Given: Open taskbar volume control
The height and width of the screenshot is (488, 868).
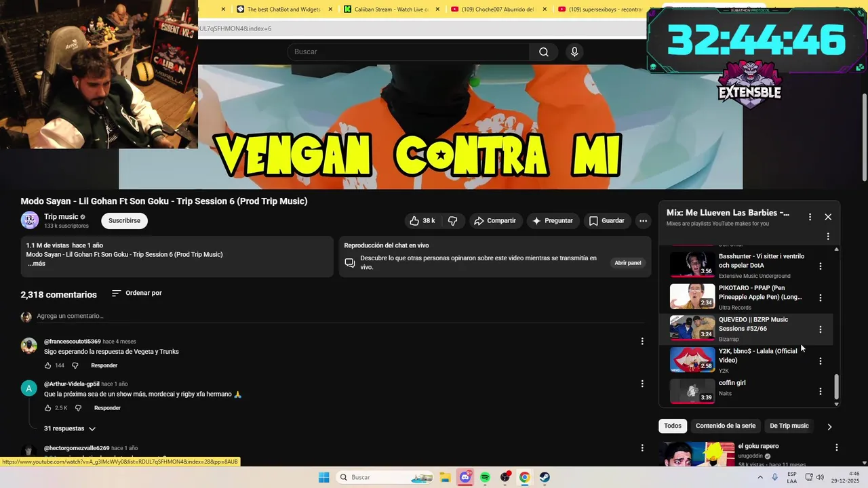Looking at the screenshot, I should pos(820,477).
